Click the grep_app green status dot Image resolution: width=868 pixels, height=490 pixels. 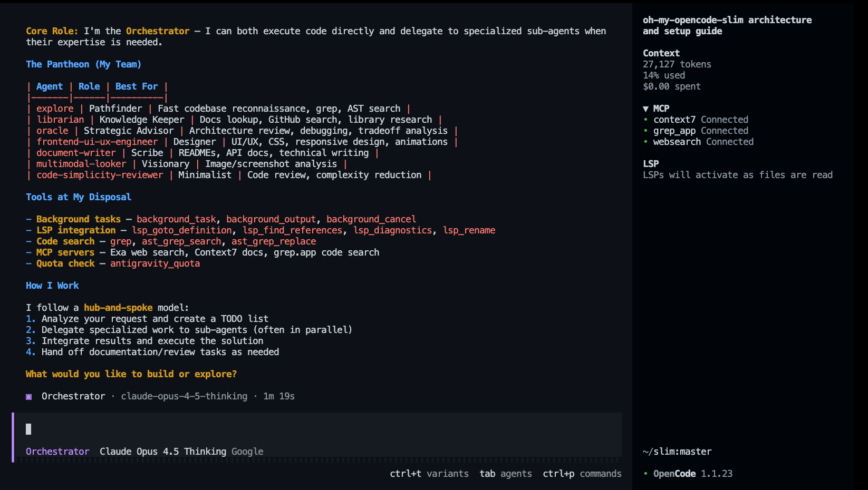point(645,131)
